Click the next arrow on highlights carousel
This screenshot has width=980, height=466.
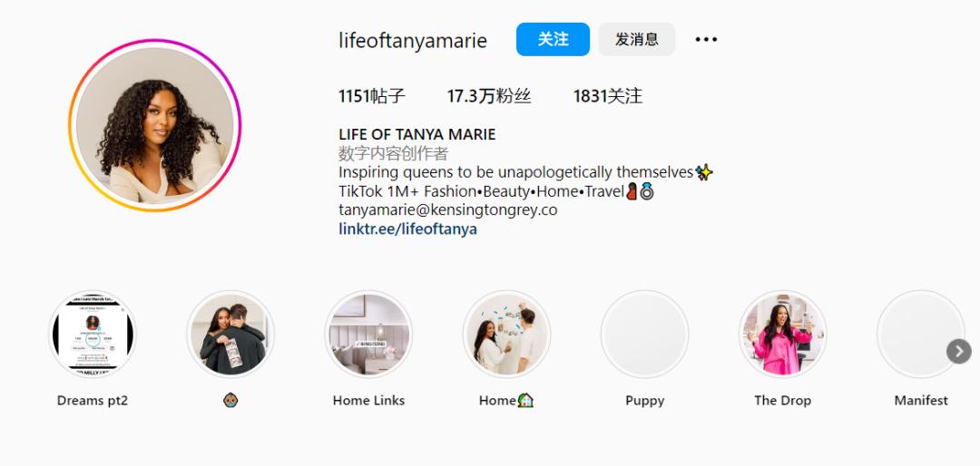click(x=959, y=351)
